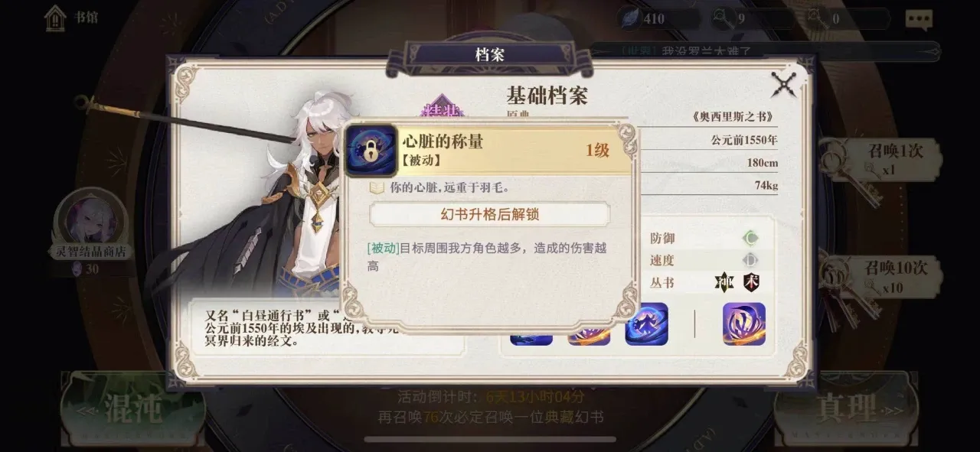Select the rightmost purple skill icon
Image resolution: width=980 pixels, height=452 pixels.
click(744, 324)
